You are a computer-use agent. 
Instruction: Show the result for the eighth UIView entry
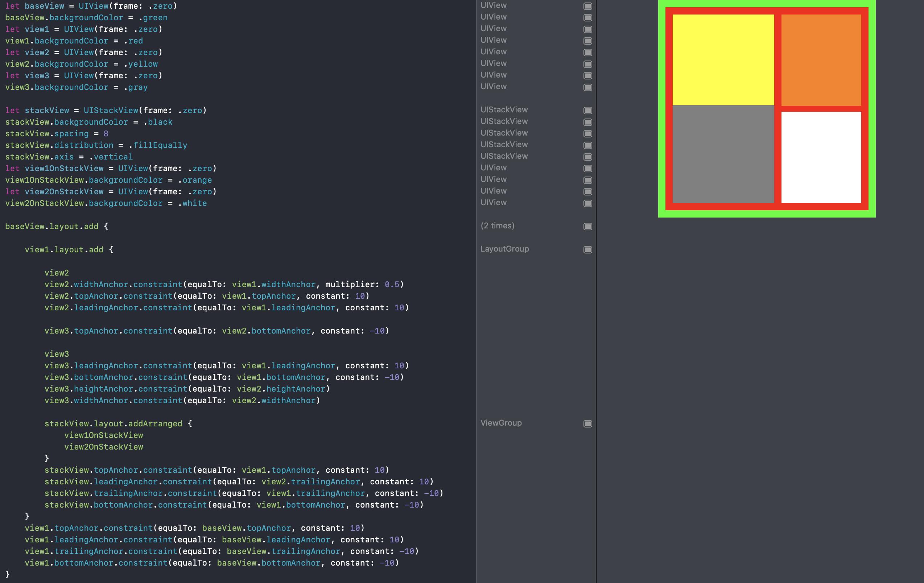click(x=587, y=87)
